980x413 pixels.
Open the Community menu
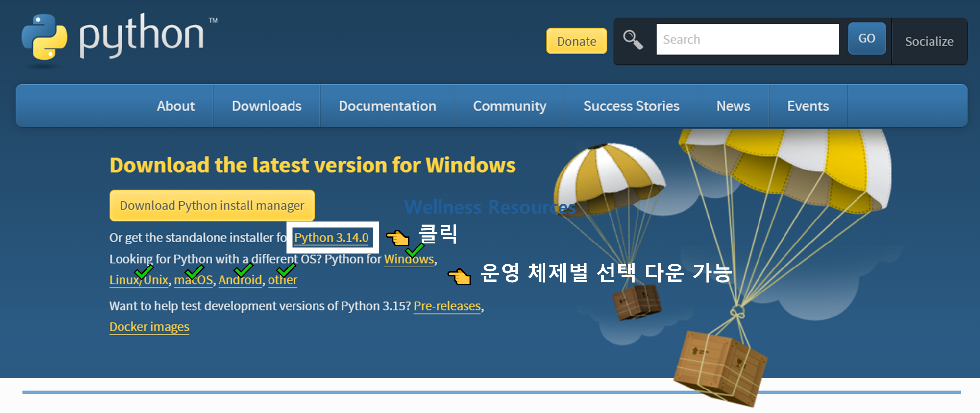[x=510, y=106]
